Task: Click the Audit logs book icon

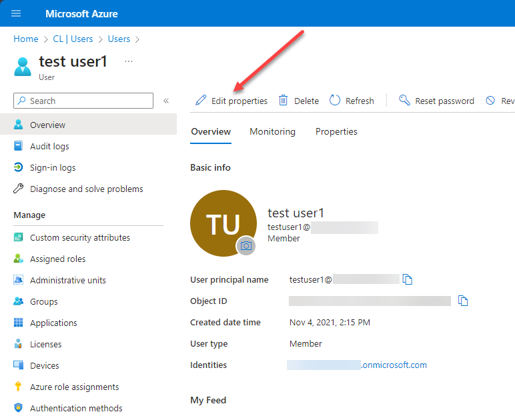Action: pyautogui.click(x=19, y=146)
